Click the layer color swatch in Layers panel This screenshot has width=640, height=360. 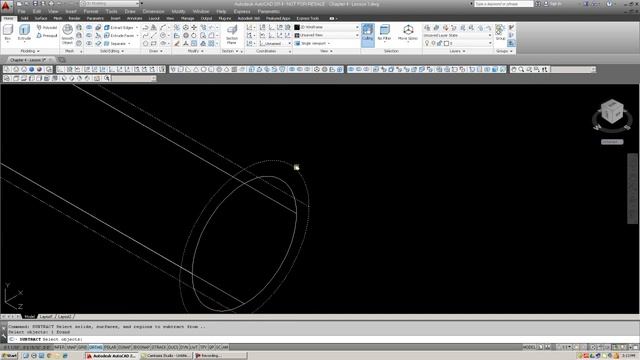pyautogui.click(x=446, y=43)
